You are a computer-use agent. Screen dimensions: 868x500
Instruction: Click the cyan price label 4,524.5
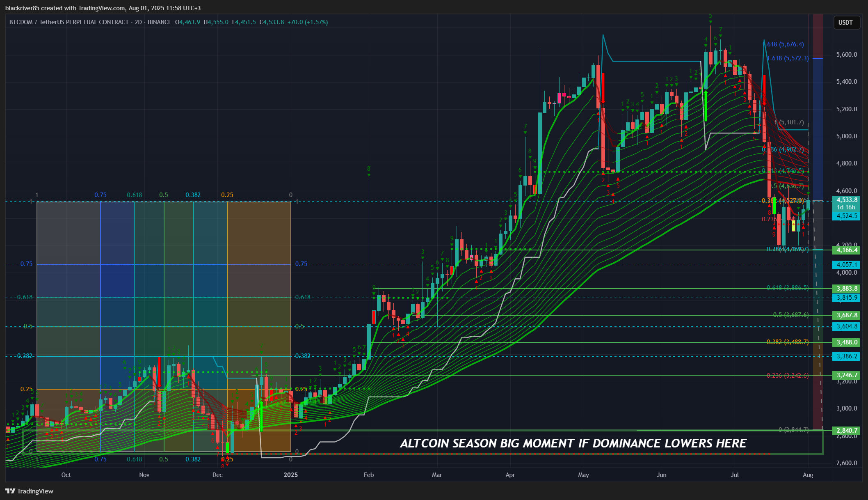(x=846, y=216)
